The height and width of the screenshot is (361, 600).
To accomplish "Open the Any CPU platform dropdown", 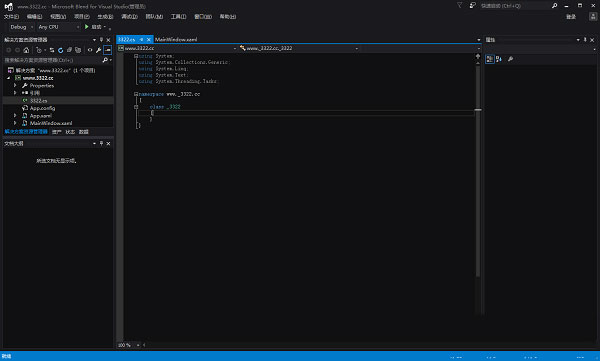I will [x=59, y=27].
